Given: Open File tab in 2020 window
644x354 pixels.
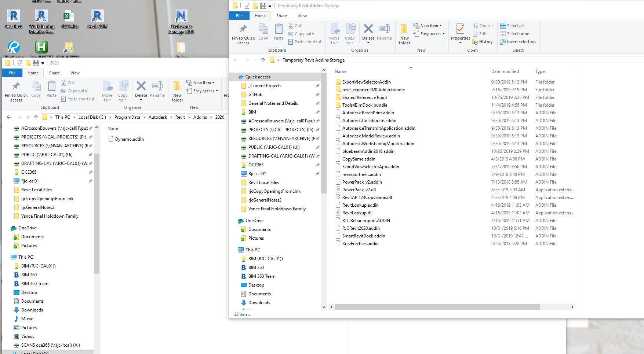Looking at the screenshot, I should coord(12,73).
